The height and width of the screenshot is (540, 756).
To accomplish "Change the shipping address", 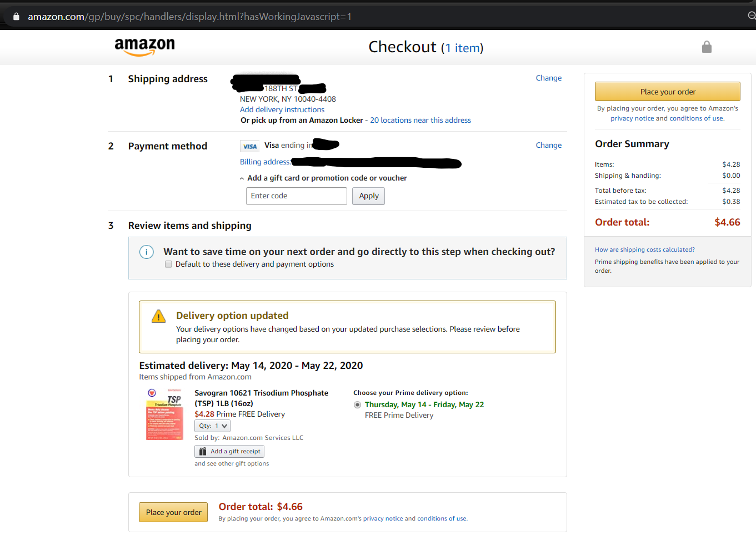I will click(x=548, y=78).
